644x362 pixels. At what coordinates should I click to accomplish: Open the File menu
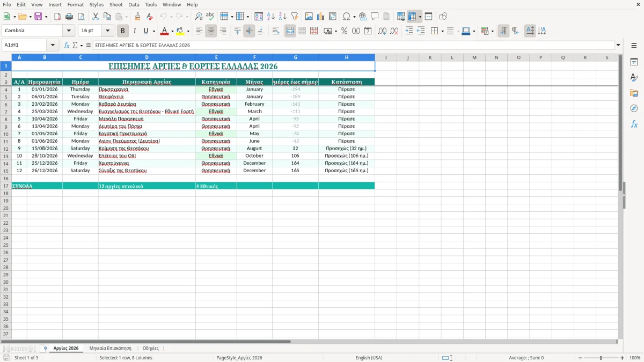click(x=7, y=4)
